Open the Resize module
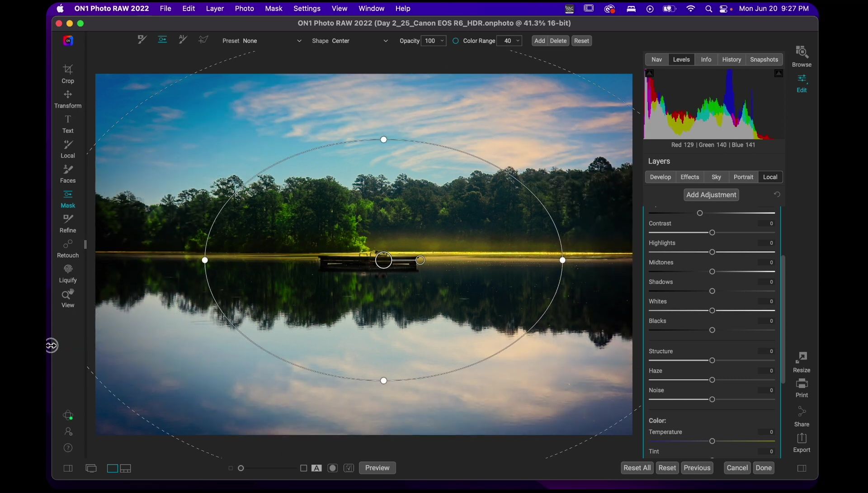 802,362
